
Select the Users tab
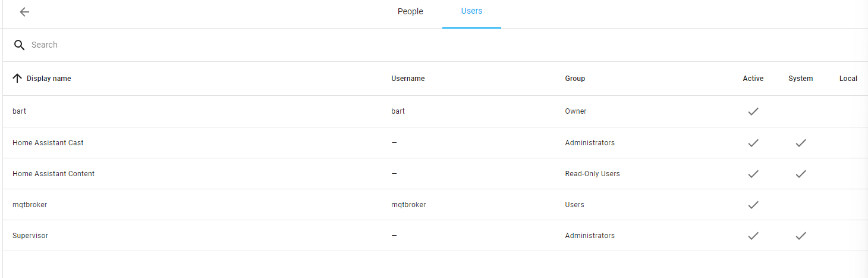471,11
